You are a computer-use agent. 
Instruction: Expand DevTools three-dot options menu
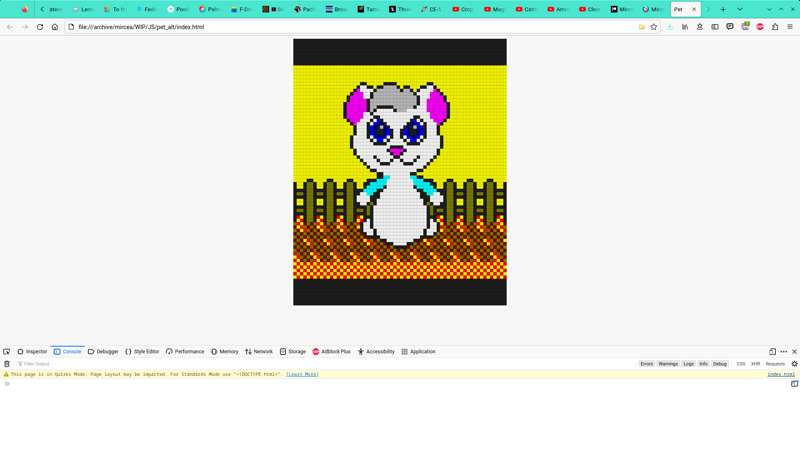click(x=784, y=352)
